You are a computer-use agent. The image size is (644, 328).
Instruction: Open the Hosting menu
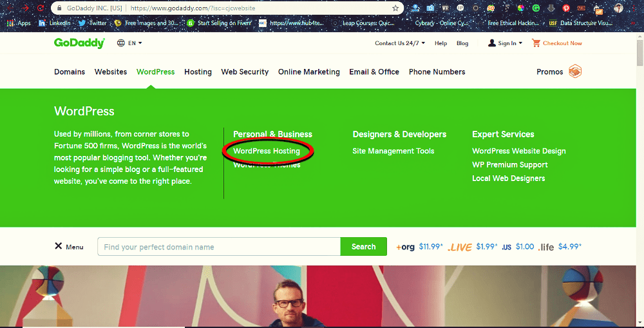tap(198, 72)
